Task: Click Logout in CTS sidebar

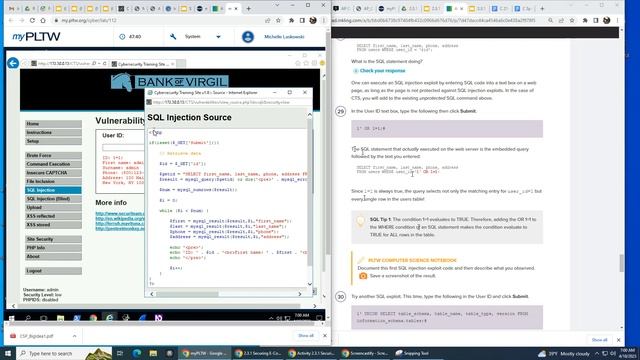Action: click(x=53, y=271)
